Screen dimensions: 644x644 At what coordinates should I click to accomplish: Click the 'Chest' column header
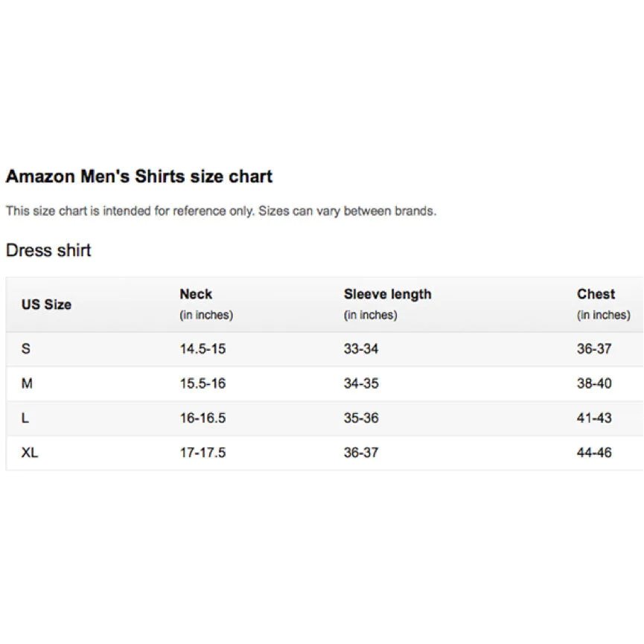tap(596, 294)
